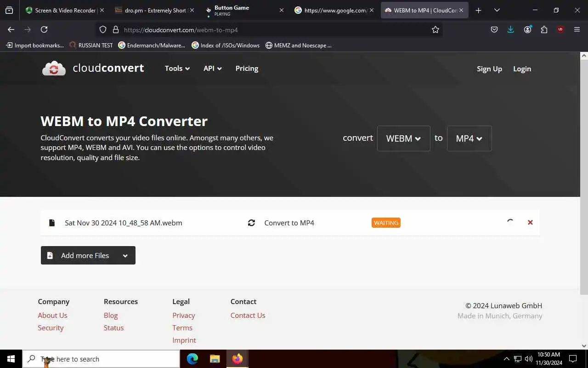The image size is (588, 368).
Task: Open the Status footer link
Action: point(113,328)
